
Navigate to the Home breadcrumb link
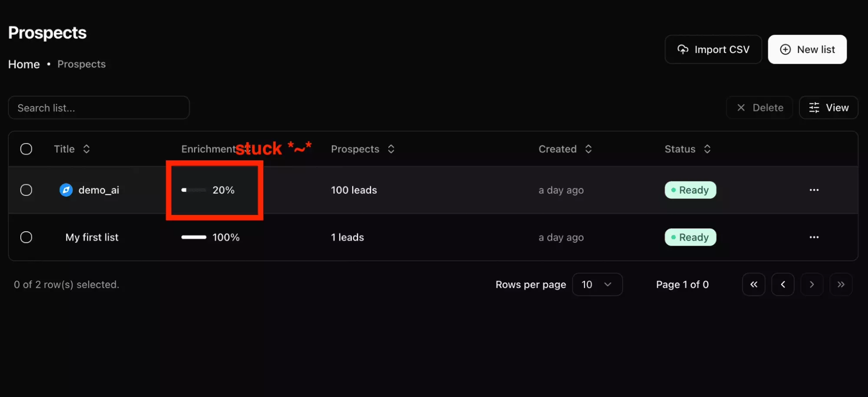[x=24, y=64]
